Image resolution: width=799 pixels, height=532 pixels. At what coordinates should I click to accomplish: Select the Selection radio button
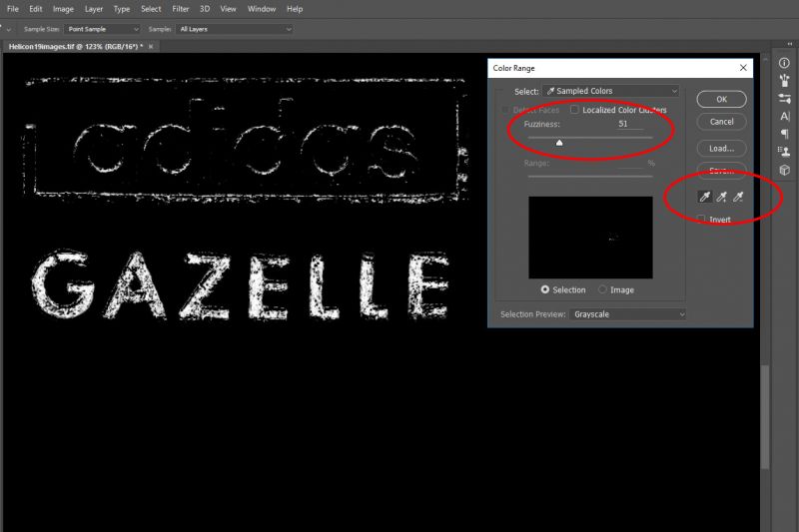pos(544,289)
